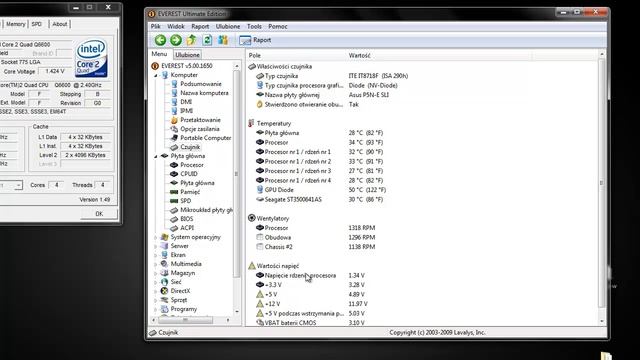The width and height of the screenshot is (640, 360).
Task: Open the Raport toolbar button
Action: coord(255,40)
